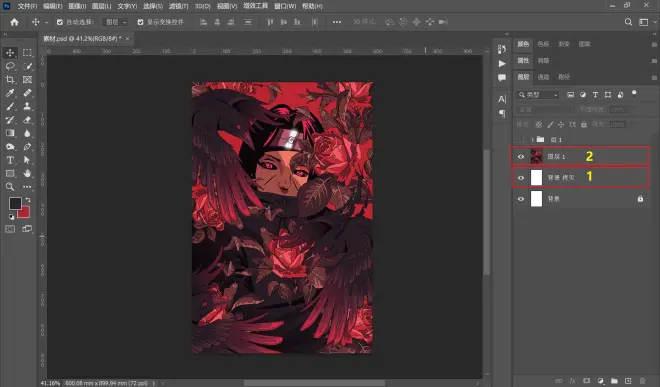Viewport: 660px width, 387px height.
Task: Toggle the 自动选择 auto-select checkbox
Action: pyautogui.click(x=60, y=22)
